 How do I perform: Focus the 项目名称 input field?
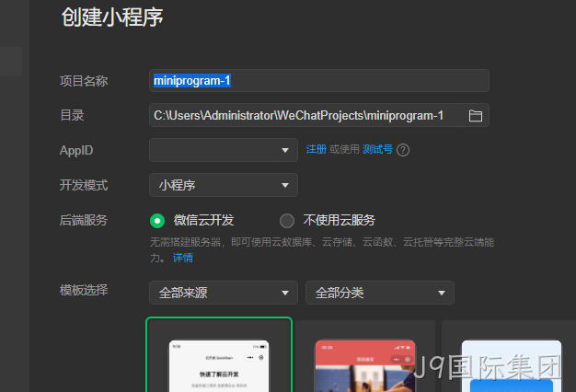(x=319, y=80)
